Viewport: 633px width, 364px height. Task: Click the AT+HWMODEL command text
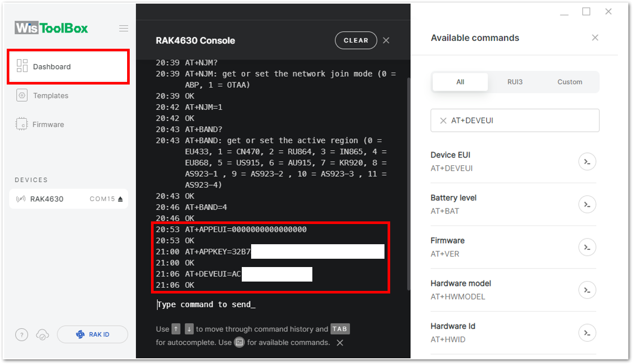[x=458, y=297]
